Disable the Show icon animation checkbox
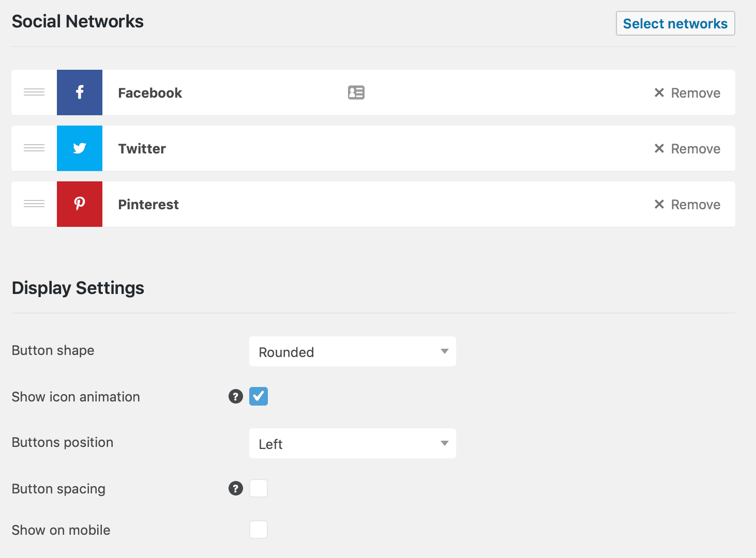Screen dimensions: 756x558 click(259, 396)
